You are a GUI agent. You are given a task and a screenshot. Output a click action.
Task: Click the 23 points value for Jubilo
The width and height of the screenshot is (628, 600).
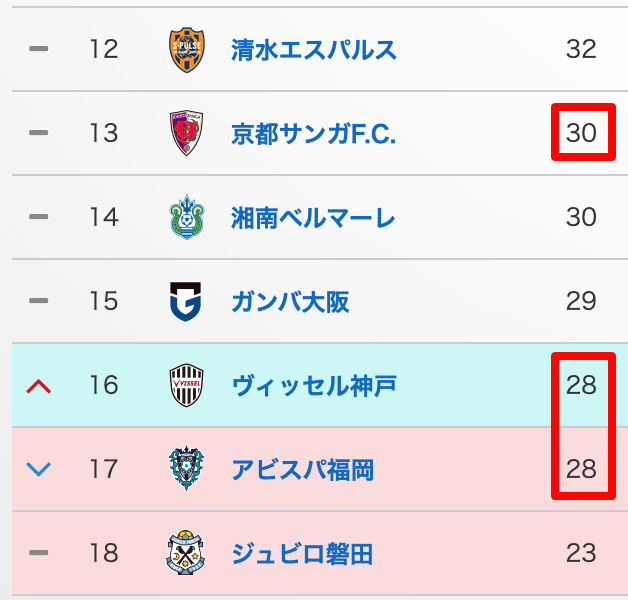point(580,553)
